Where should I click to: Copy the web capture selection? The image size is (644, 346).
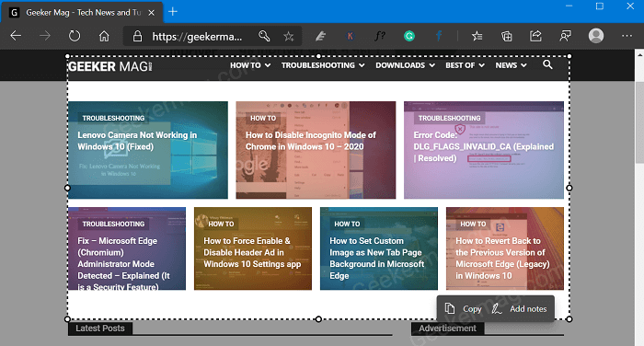[x=464, y=308]
